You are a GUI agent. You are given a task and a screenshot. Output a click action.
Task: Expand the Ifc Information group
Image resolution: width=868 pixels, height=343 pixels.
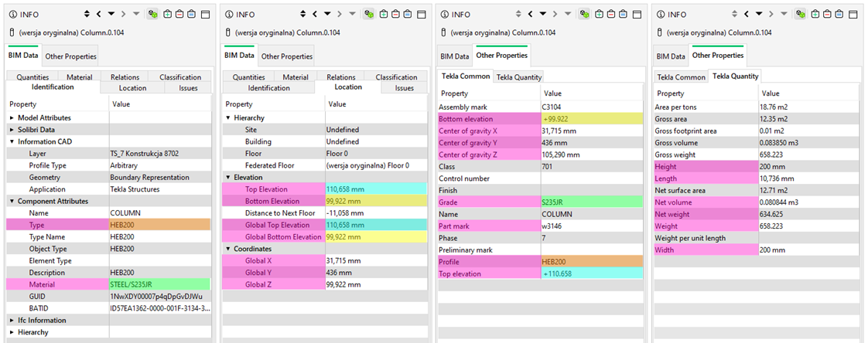click(x=12, y=321)
